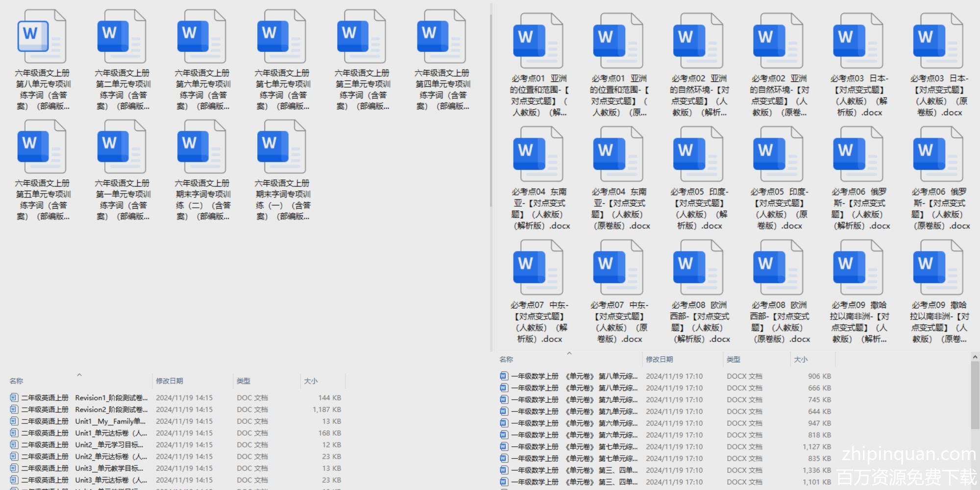Select the 必考点05 印度 解析版 Word icon
The width and height of the screenshot is (980, 490).
tap(698, 154)
